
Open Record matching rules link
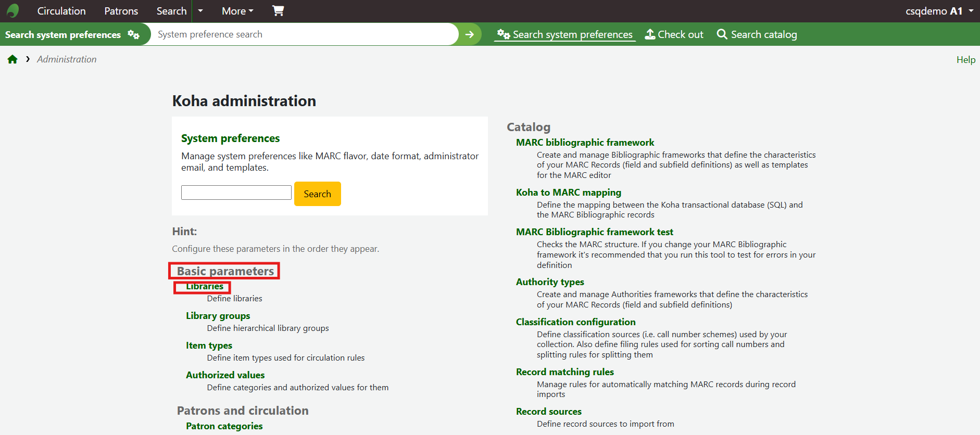565,372
